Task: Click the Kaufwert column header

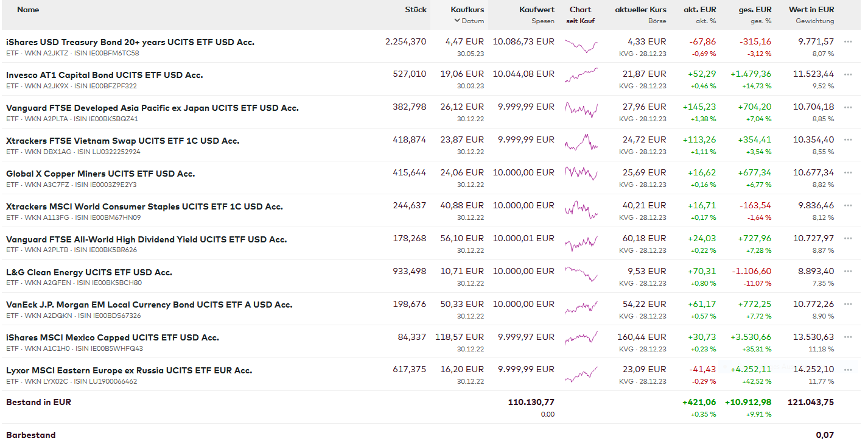Action: [x=537, y=10]
